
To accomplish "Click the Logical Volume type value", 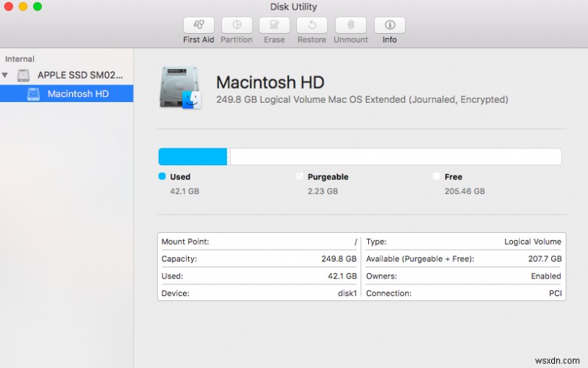I will [532, 242].
